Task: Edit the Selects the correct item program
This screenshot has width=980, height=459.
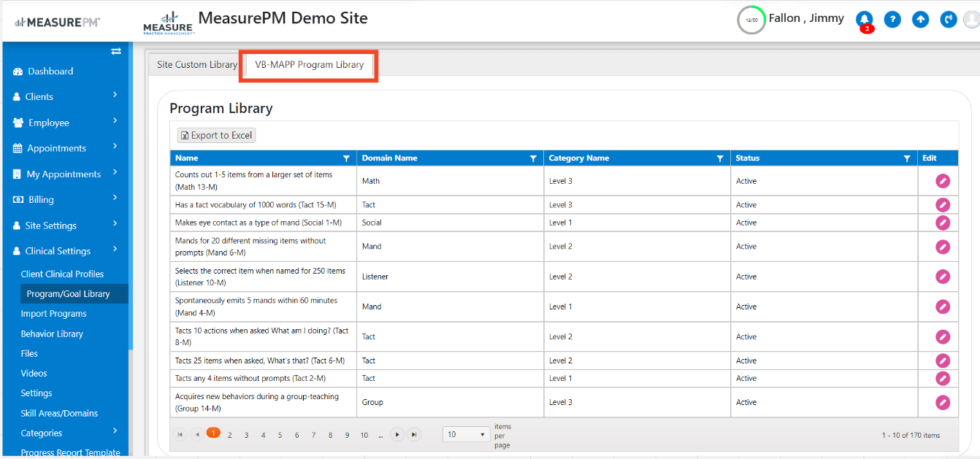Action: pos(943,277)
